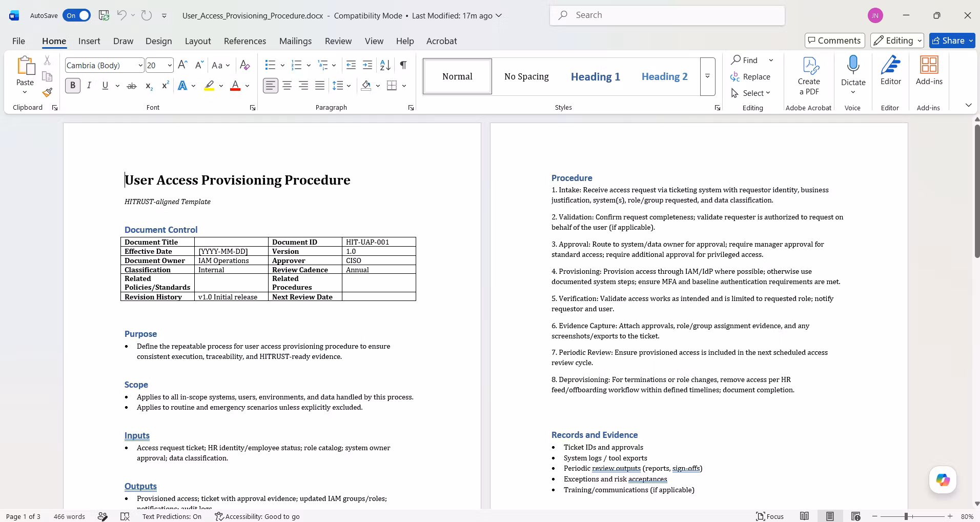Open the Editor pane
The image size is (980, 522).
891,70
